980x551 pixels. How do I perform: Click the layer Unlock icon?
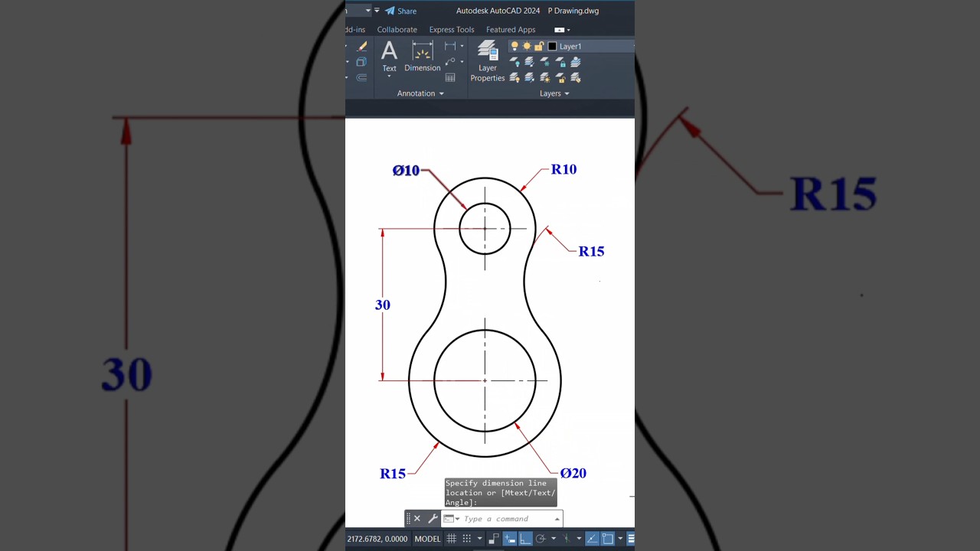(560, 77)
